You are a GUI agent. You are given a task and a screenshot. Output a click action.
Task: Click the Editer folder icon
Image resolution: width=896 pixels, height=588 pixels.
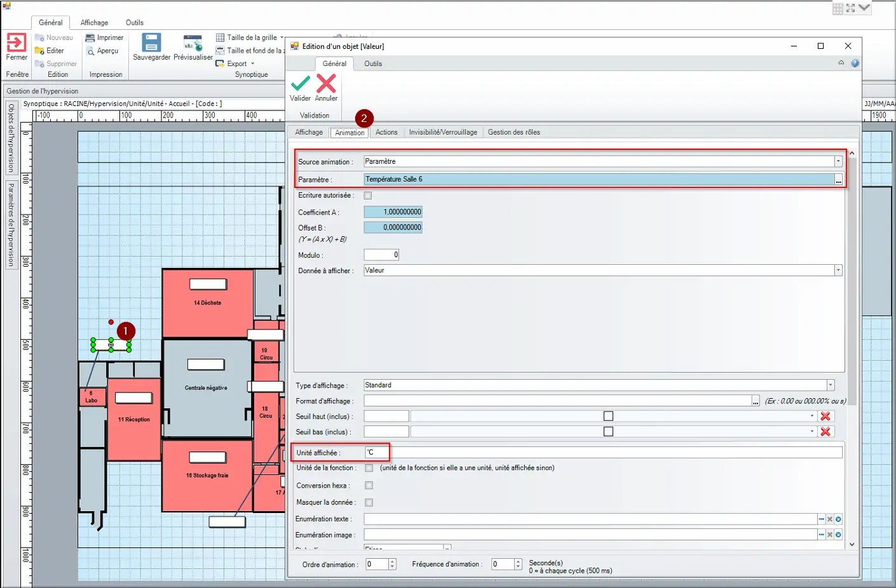[39, 51]
